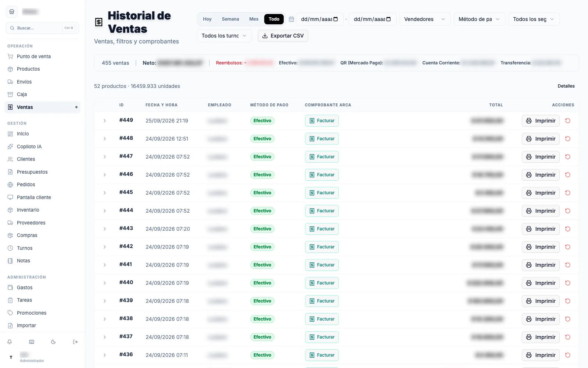Click Imprimir for sale #441

[541, 265]
